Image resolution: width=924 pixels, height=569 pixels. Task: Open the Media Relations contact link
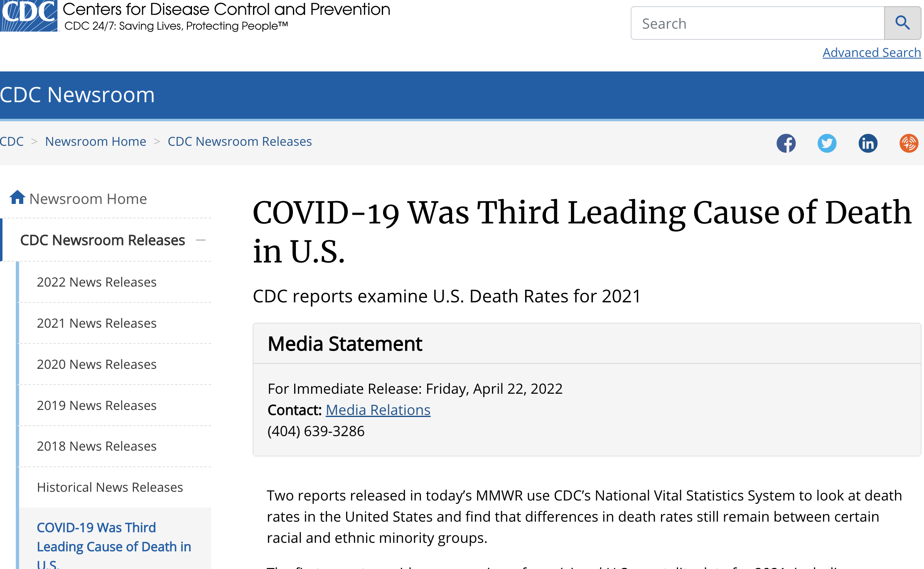[x=378, y=410]
